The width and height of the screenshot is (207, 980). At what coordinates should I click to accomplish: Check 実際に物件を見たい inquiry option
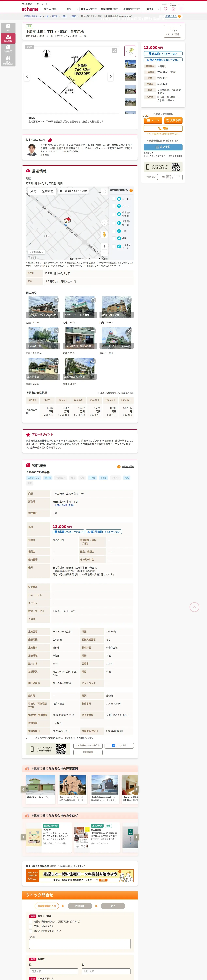(31, 926)
